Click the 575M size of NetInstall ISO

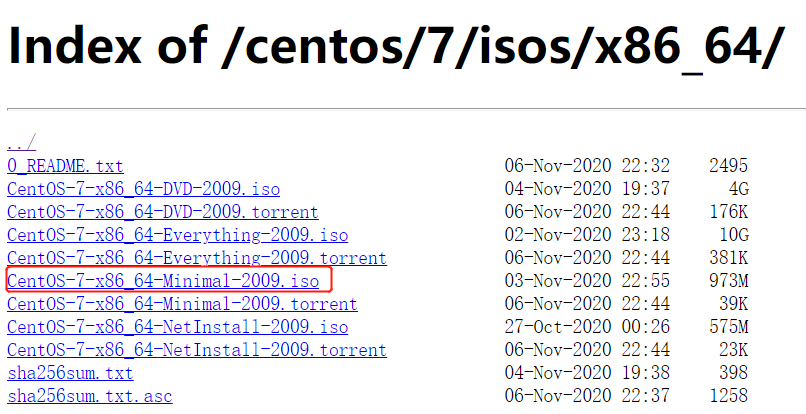click(728, 327)
